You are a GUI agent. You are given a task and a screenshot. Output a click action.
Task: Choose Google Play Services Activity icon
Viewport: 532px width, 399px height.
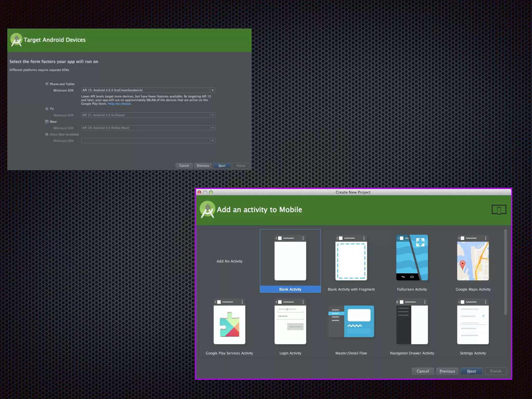229,322
